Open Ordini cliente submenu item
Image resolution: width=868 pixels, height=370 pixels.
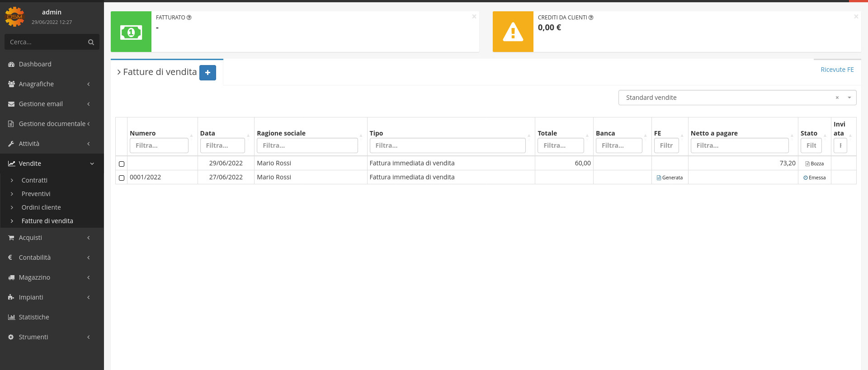[x=41, y=207]
